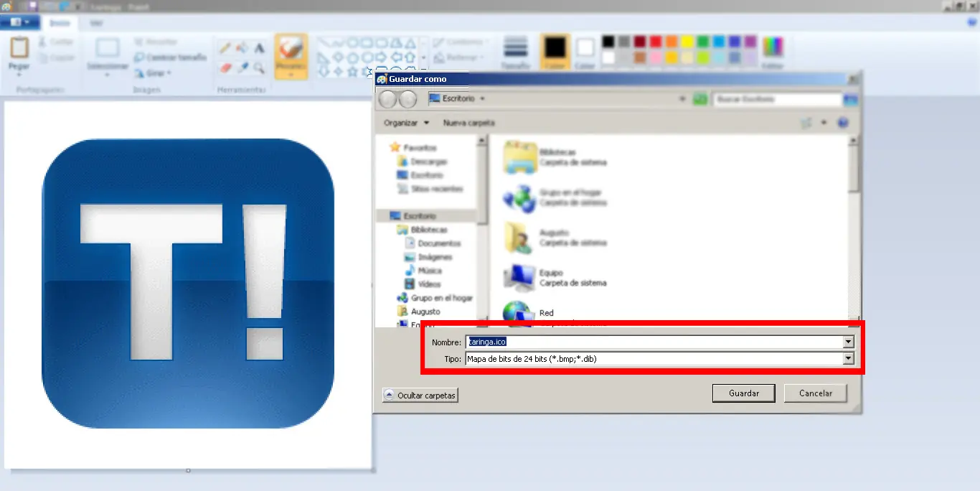Click the Buscar Escritorio search field
980x491 pixels.
click(778, 99)
